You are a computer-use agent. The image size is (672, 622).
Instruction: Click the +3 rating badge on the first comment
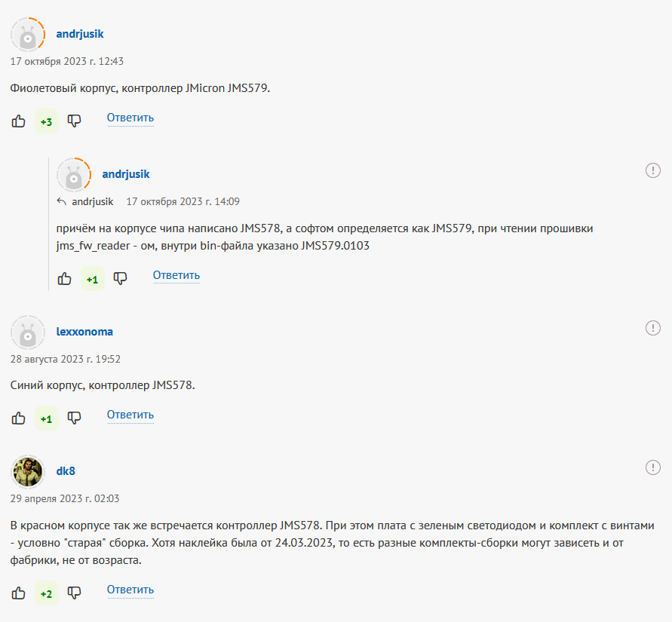click(x=46, y=121)
